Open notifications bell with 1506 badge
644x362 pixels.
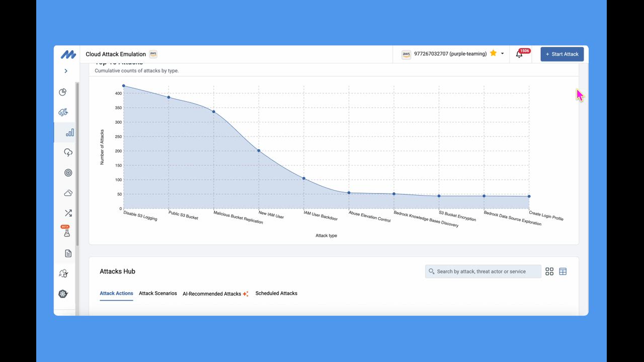click(x=520, y=54)
